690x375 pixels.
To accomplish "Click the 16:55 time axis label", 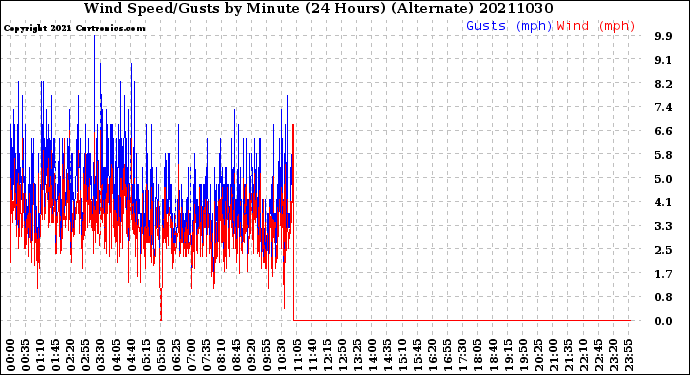I will click(448, 355).
